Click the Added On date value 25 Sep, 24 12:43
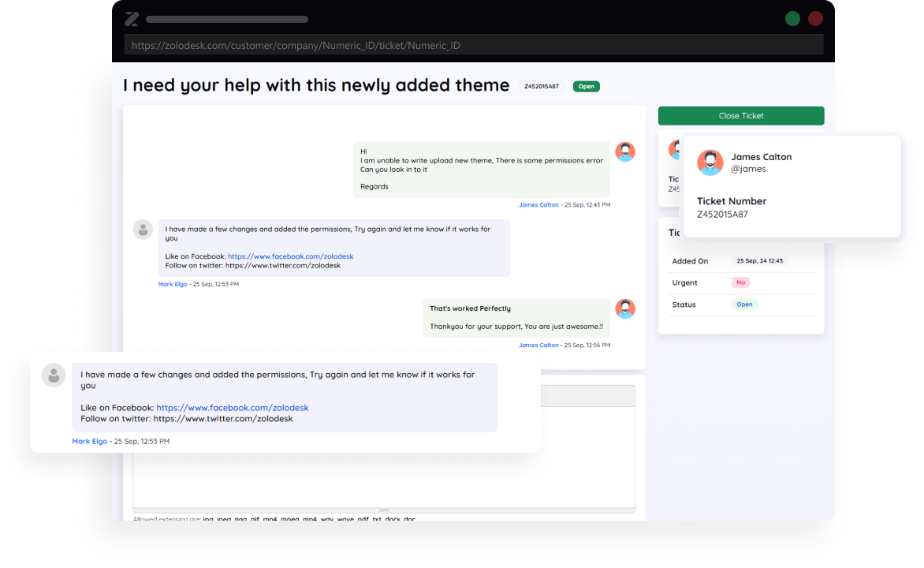This screenshot has height=568, width=924. pyautogui.click(x=759, y=260)
